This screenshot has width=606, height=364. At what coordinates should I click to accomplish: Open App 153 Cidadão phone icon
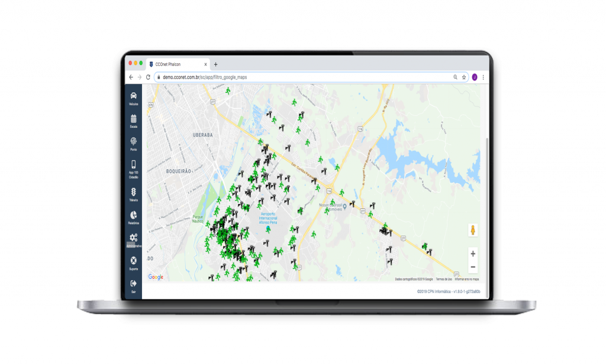134,165
